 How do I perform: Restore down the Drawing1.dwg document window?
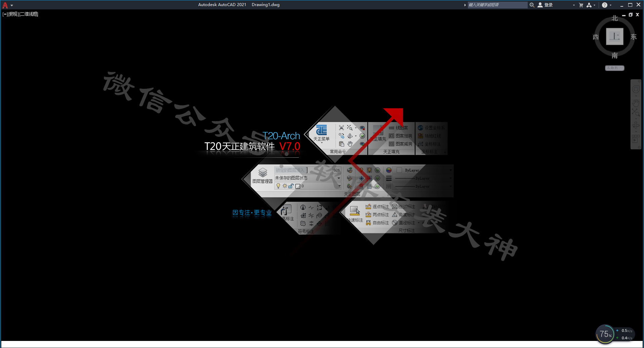(631, 15)
